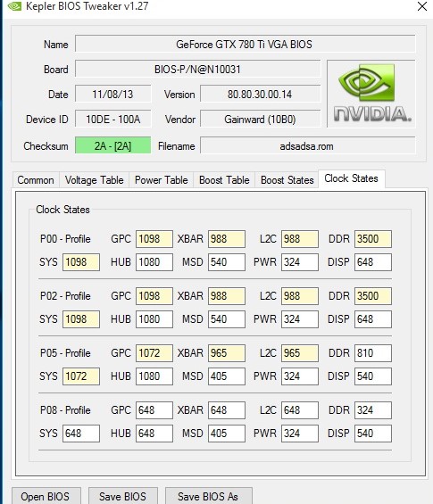Edit the P02 profile GPC value 1098

(154, 296)
